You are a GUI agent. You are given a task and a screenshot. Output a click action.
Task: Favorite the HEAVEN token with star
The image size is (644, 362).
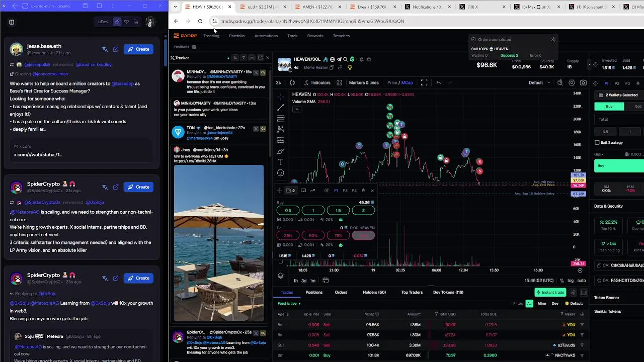tap(369, 59)
